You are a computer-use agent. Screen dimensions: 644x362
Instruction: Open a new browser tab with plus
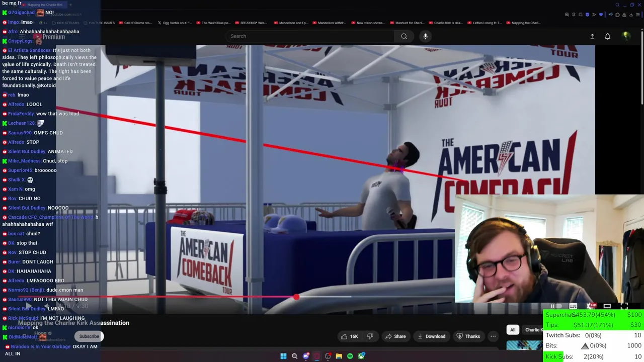(70, 5)
